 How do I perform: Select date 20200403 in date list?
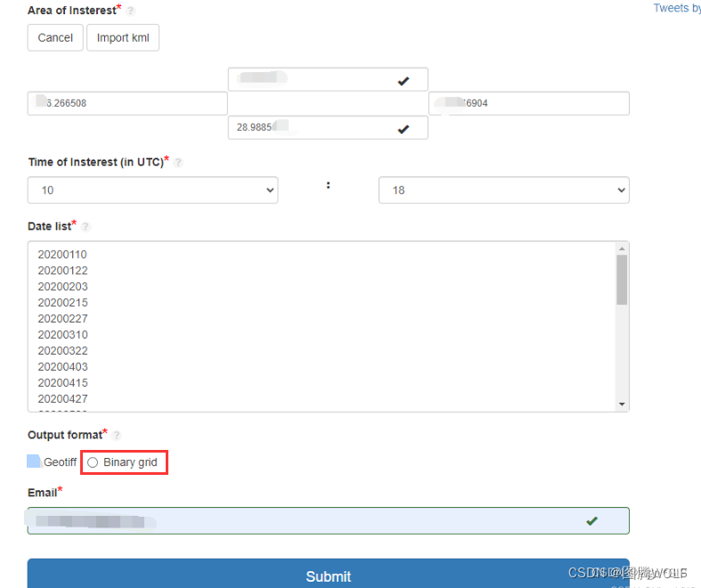pos(62,367)
